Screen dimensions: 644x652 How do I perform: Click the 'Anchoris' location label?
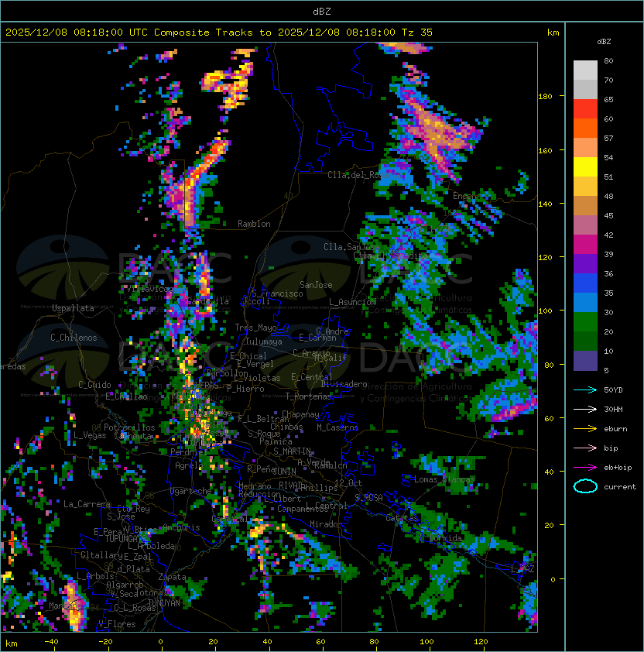pos(181,527)
